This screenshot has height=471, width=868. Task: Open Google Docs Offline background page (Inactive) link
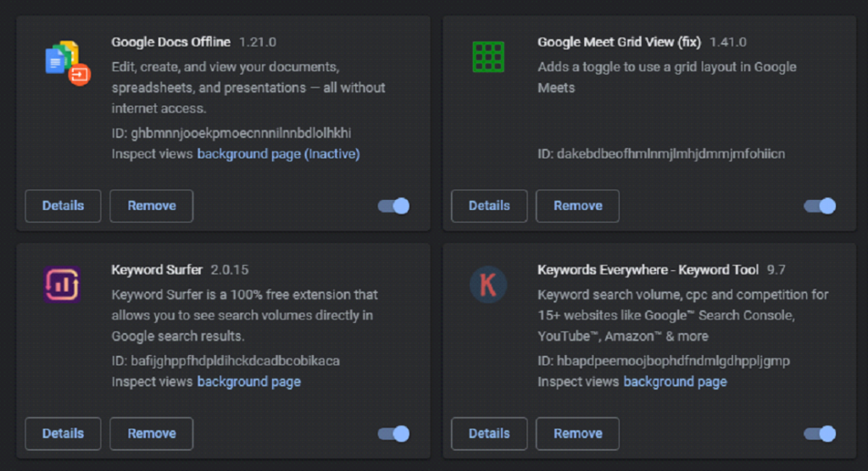click(278, 154)
